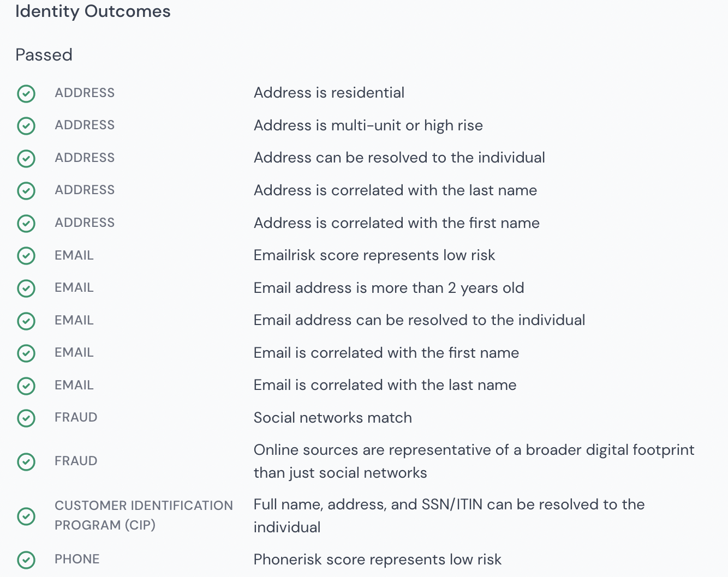Viewport: 728px width, 577px height.
Task: Click the check icon beside Phonerisk score row
Action: (26, 560)
